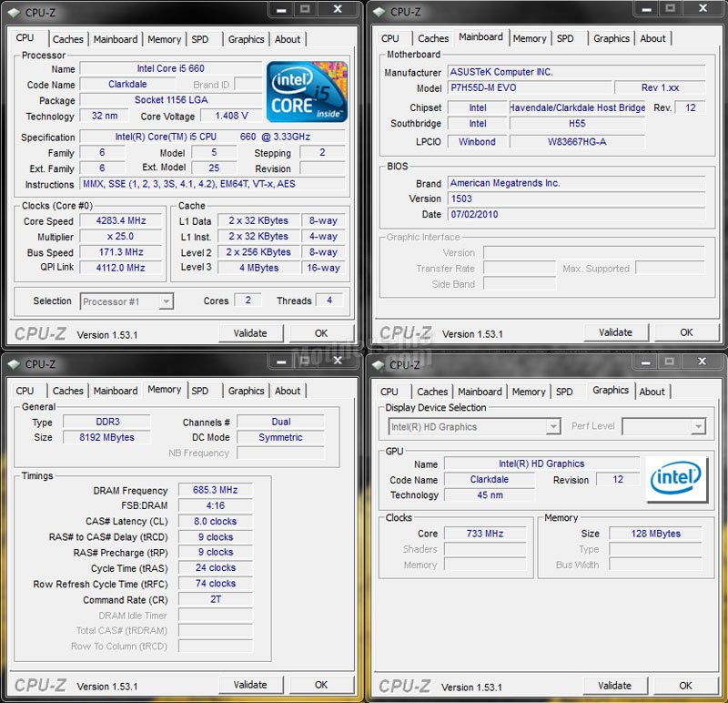728x703 pixels.
Task: Minimize the Memory CPU-Z window
Action: tap(281, 362)
